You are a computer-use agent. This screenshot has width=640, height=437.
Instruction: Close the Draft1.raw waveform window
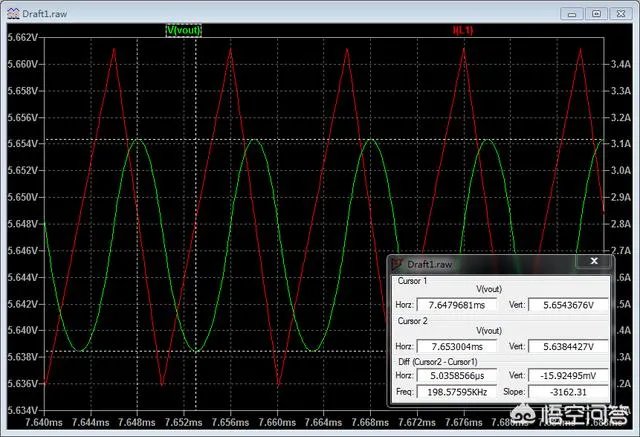[x=621, y=13]
